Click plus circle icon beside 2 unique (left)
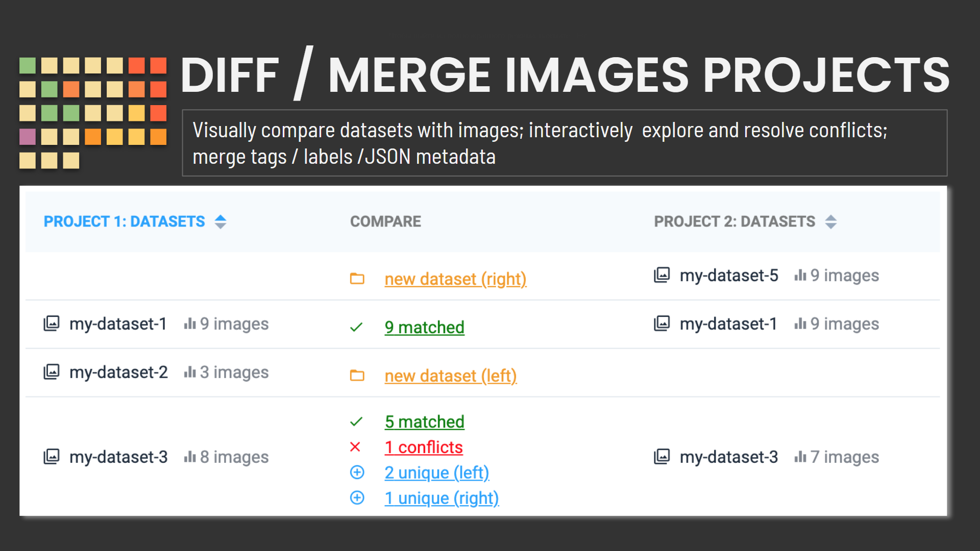The height and width of the screenshot is (551, 980). click(x=357, y=472)
